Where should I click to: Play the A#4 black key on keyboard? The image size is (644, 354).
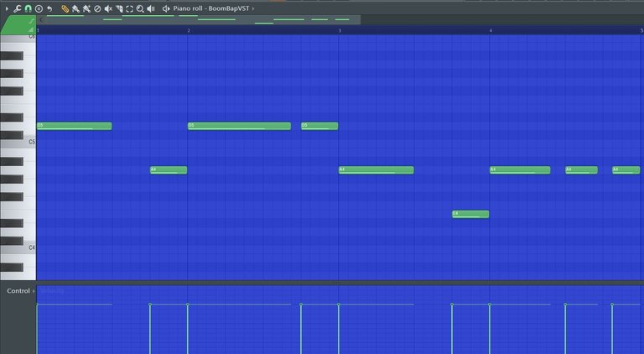(12, 161)
